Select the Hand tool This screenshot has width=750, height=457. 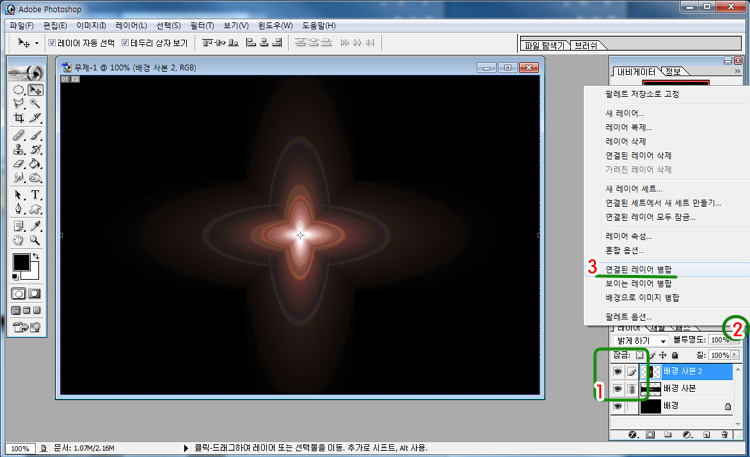[x=18, y=240]
